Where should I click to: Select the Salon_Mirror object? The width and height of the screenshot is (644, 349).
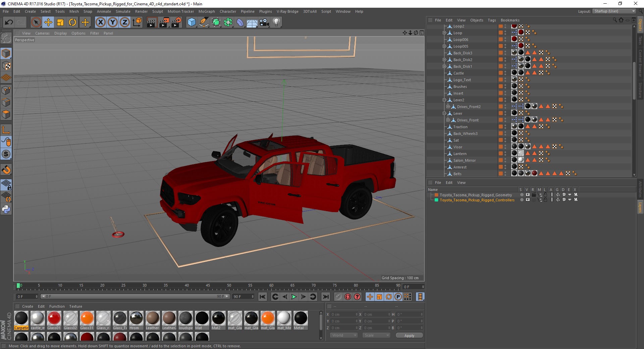tap(464, 160)
